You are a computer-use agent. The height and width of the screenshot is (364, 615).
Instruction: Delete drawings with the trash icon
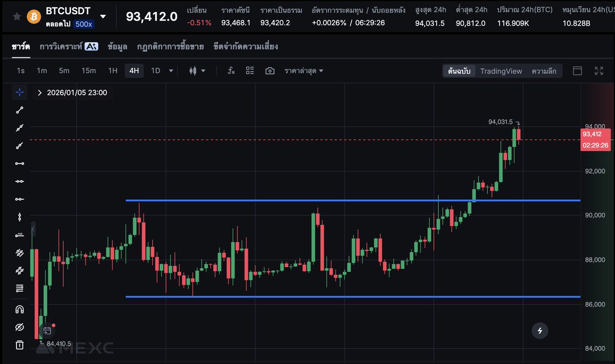coord(19,345)
